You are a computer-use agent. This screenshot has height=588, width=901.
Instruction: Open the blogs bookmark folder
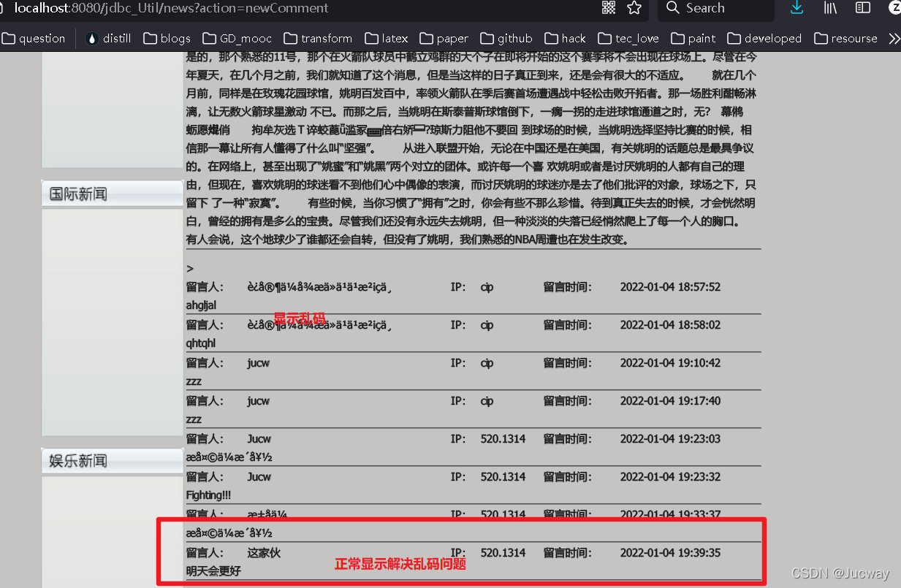(x=167, y=38)
